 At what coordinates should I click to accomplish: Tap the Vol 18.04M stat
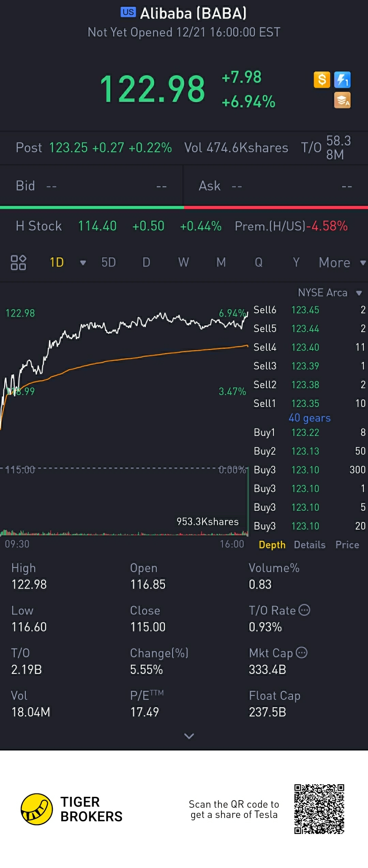[31, 704]
